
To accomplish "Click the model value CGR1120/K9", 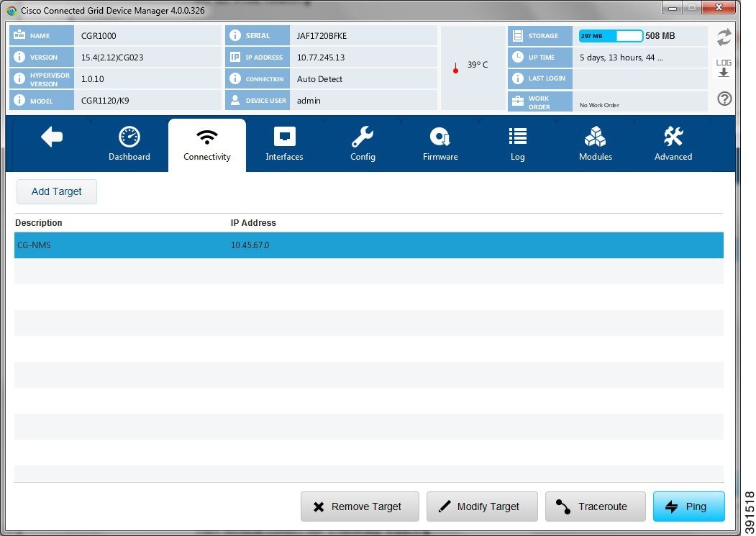I will 105,101.
